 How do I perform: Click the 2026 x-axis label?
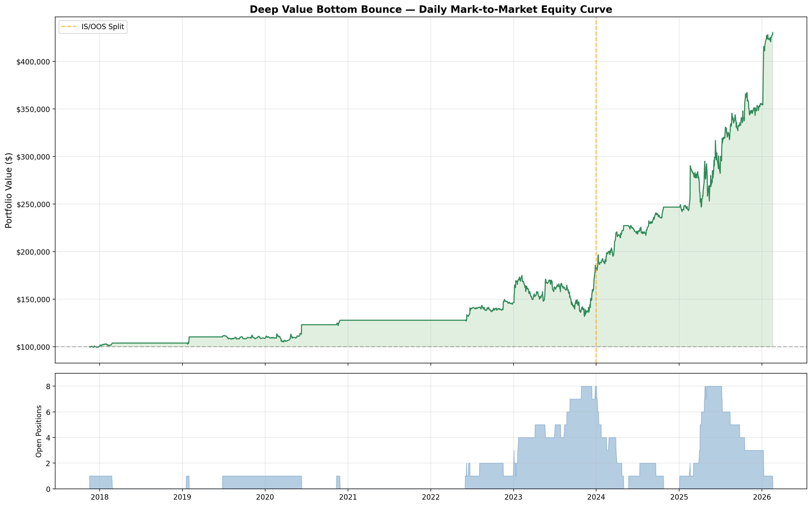click(761, 497)
